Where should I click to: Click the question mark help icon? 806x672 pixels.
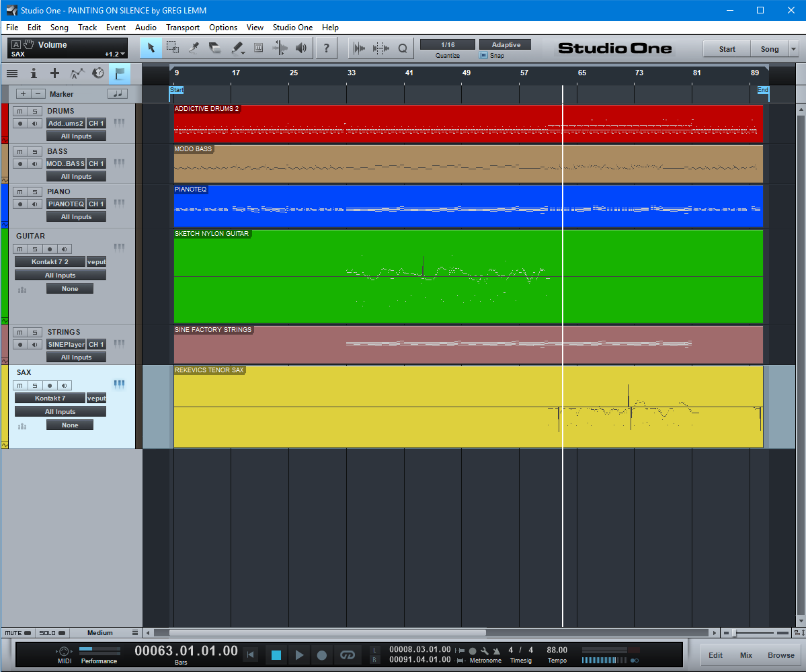tap(327, 48)
